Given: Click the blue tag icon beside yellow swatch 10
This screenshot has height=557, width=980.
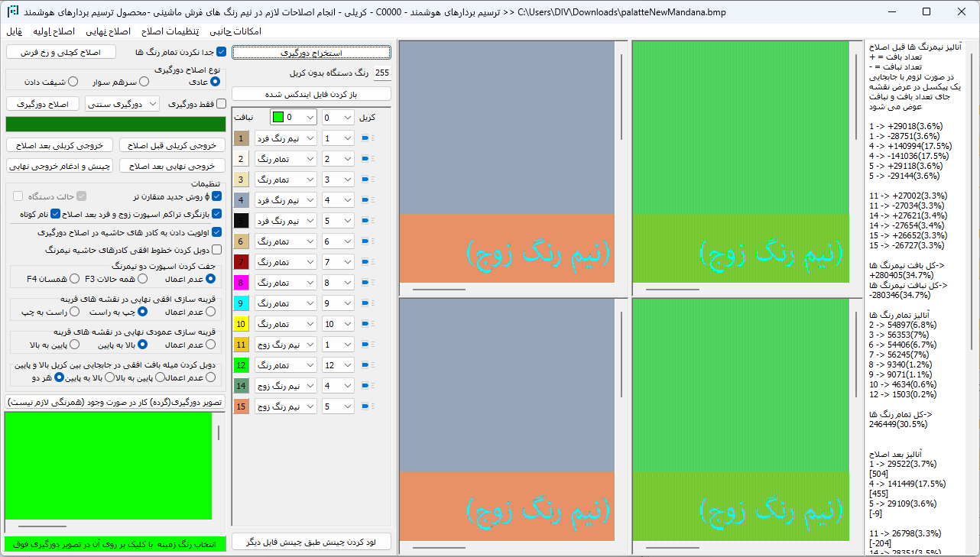Looking at the screenshot, I should coord(365,324).
